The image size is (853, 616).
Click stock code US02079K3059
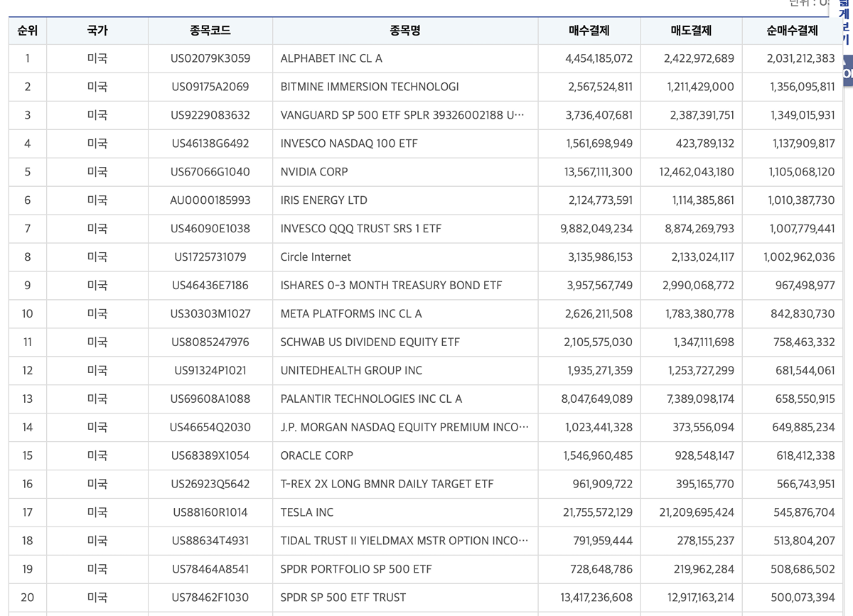coord(210,58)
